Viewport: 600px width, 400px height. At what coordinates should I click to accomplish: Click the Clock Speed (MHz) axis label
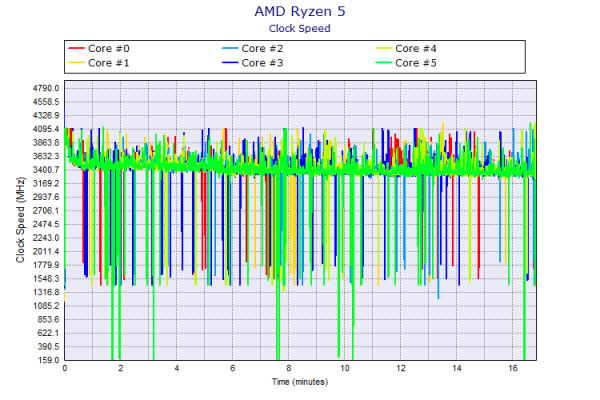[x=20, y=220]
